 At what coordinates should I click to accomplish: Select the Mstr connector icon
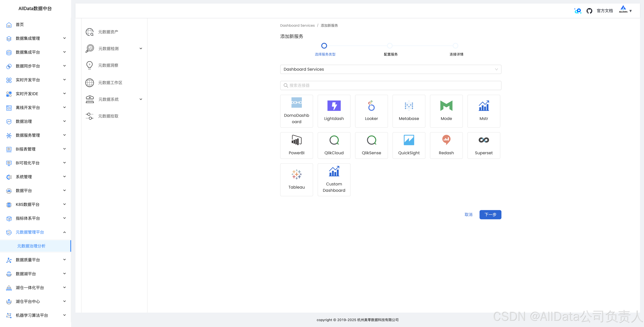click(x=484, y=106)
